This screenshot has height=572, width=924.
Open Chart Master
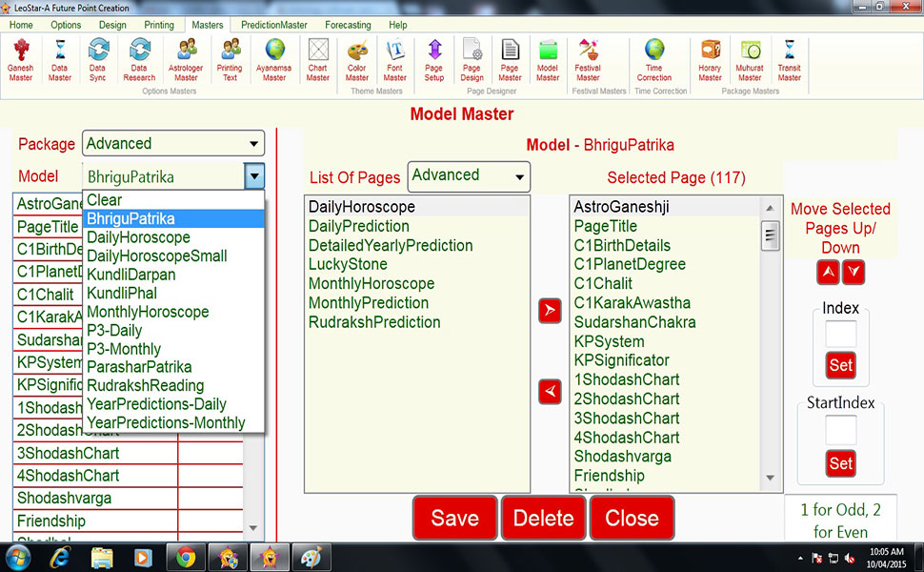(318, 60)
